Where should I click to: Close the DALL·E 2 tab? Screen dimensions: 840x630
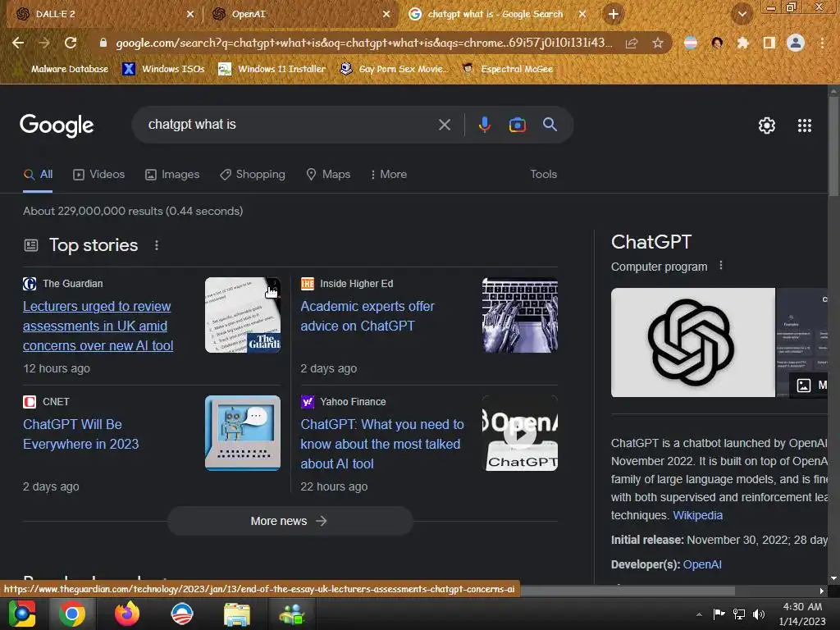tap(190, 15)
